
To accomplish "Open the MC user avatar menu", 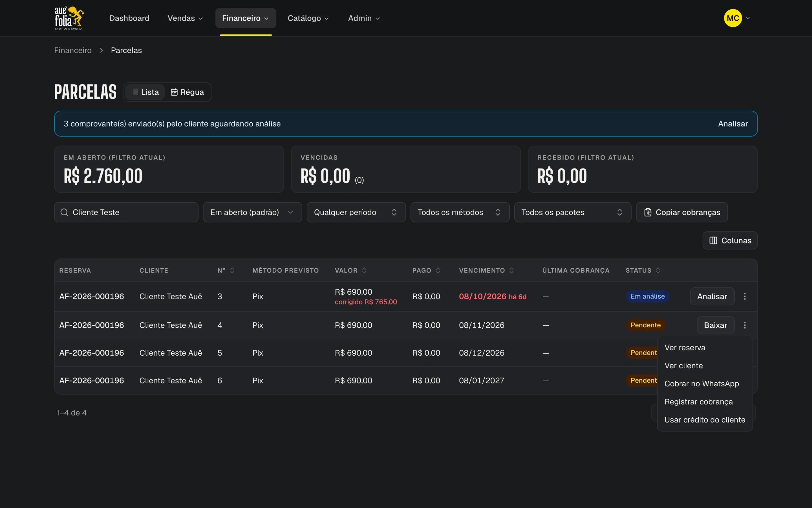I will pyautogui.click(x=737, y=18).
